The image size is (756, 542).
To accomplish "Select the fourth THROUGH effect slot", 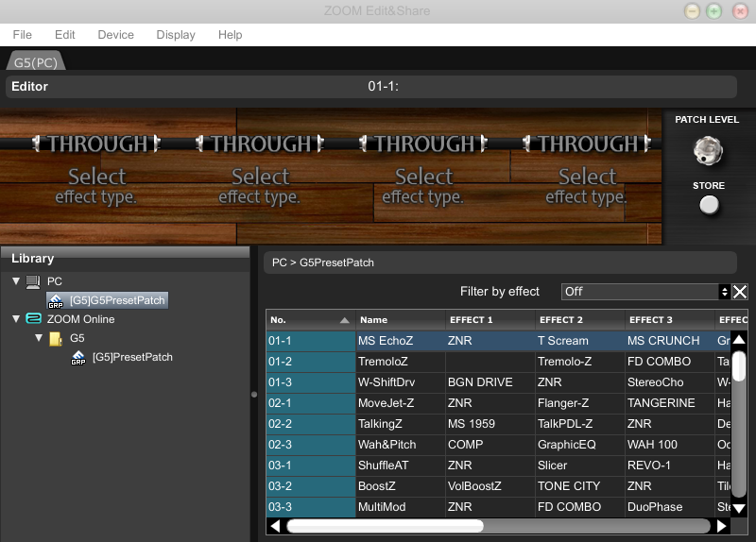I will pyautogui.click(x=586, y=144).
